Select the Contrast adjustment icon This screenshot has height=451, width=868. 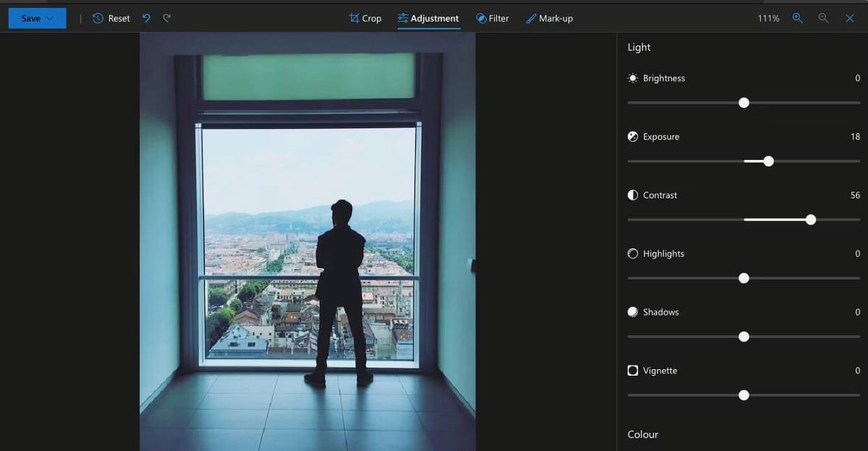click(x=632, y=195)
